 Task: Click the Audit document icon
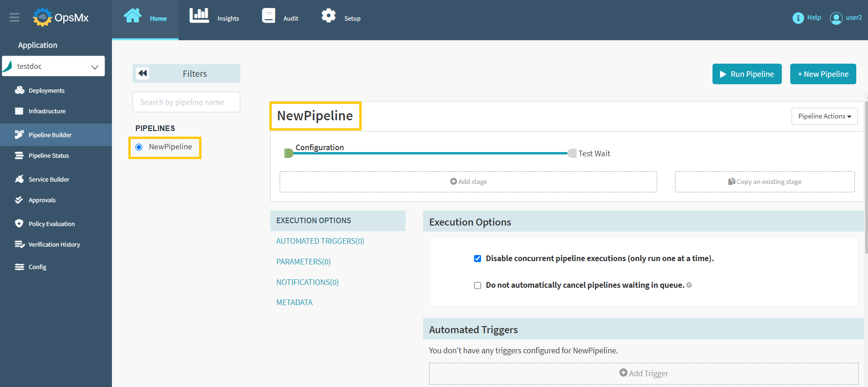click(268, 16)
